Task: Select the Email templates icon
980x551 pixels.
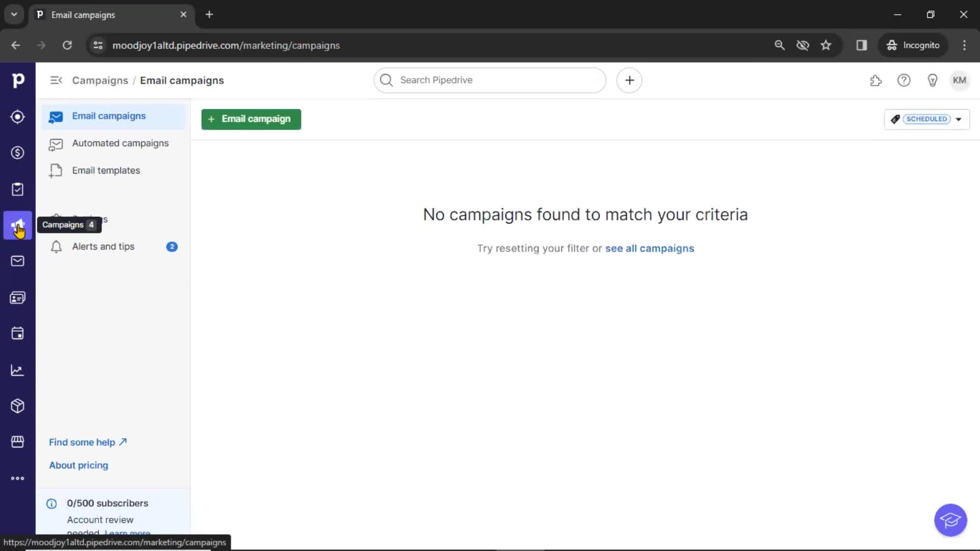Action: click(56, 170)
